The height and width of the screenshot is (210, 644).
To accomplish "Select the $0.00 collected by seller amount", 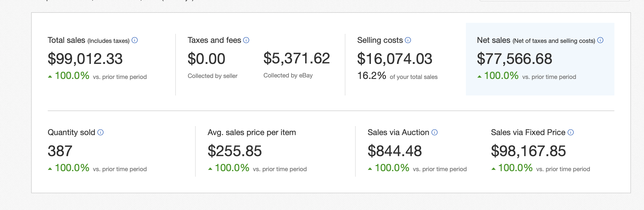I will coord(206,59).
